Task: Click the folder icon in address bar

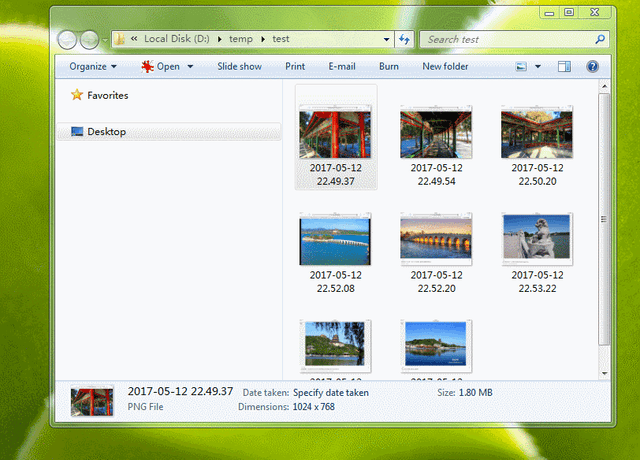Action: (120, 39)
